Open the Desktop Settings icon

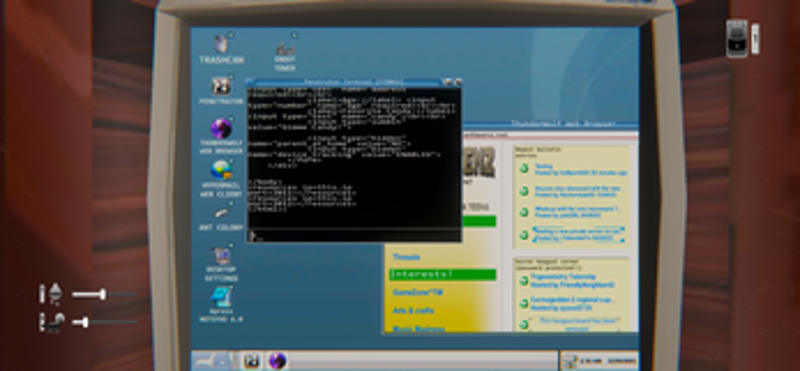pyautogui.click(x=221, y=264)
